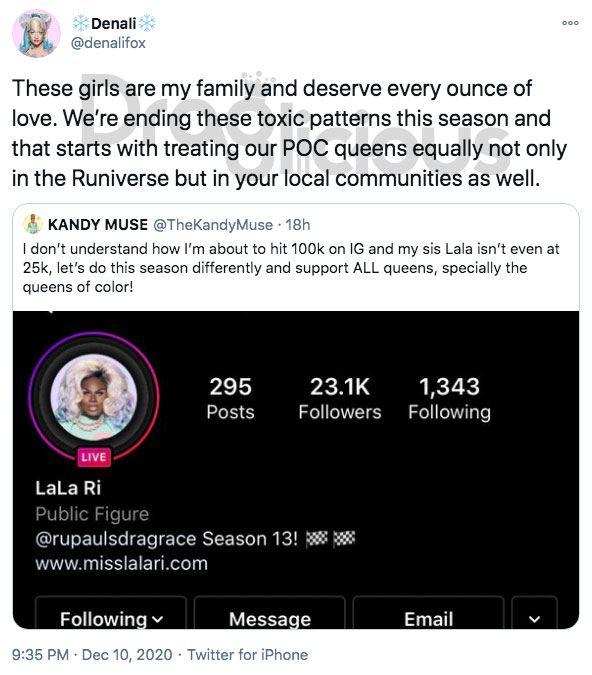This screenshot has width=592, height=675.
Task: Click Denali's profile avatar
Action: (x=36, y=33)
